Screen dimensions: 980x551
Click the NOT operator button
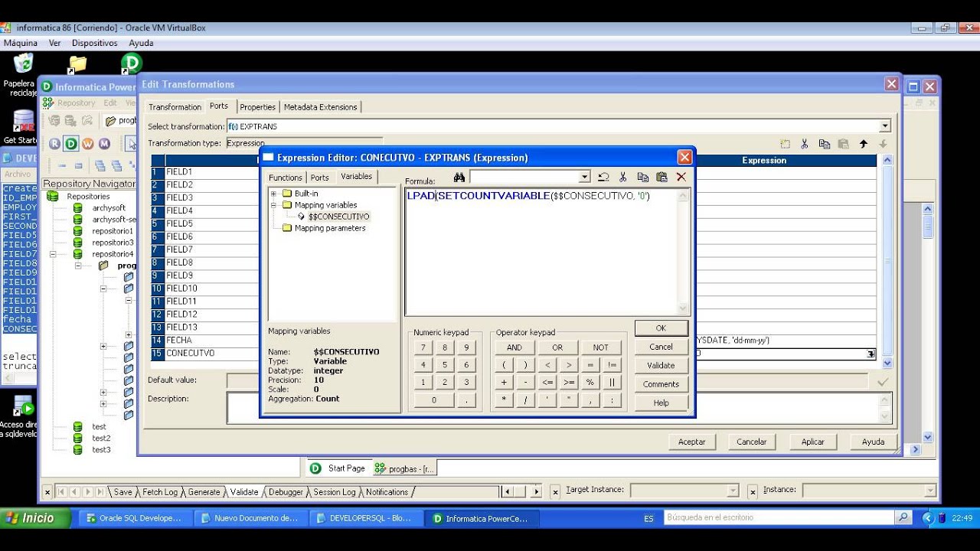[601, 347]
